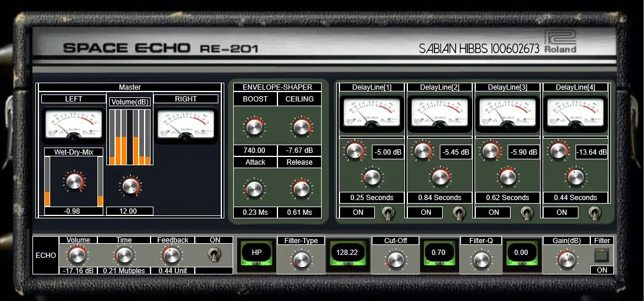This screenshot has width=644, height=301.
Task: Click the Echo Feedback knob
Action: click(171, 255)
